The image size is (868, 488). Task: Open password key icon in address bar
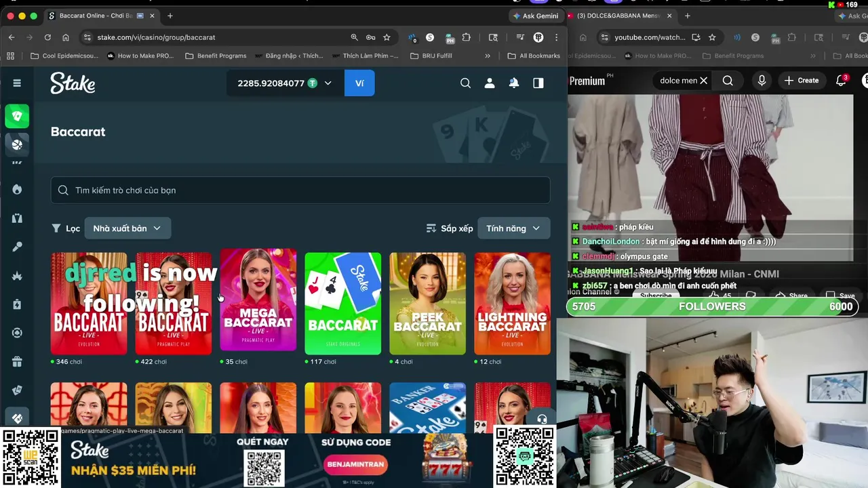(370, 37)
